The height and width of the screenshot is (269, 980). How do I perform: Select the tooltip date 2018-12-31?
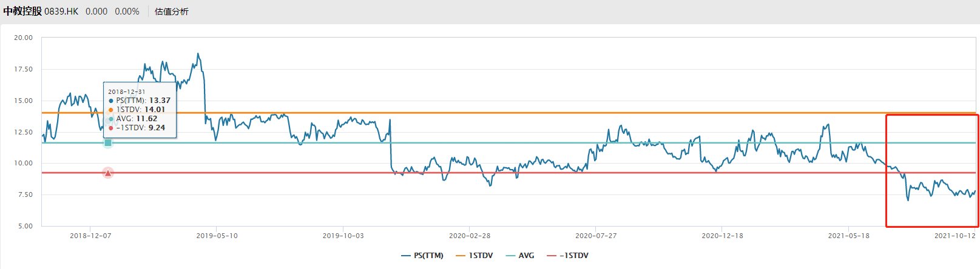(x=127, y=92)
